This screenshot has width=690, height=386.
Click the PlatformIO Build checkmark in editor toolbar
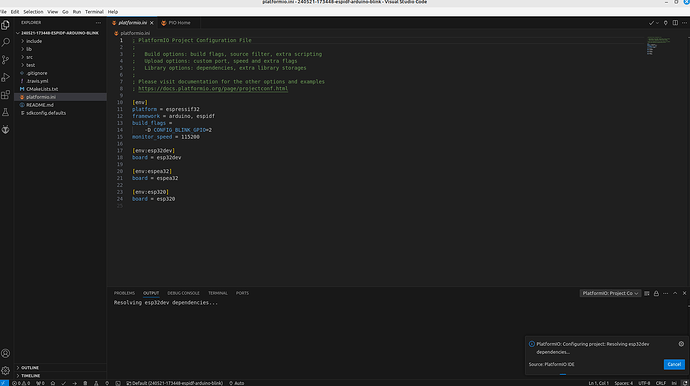click(651, 23)
